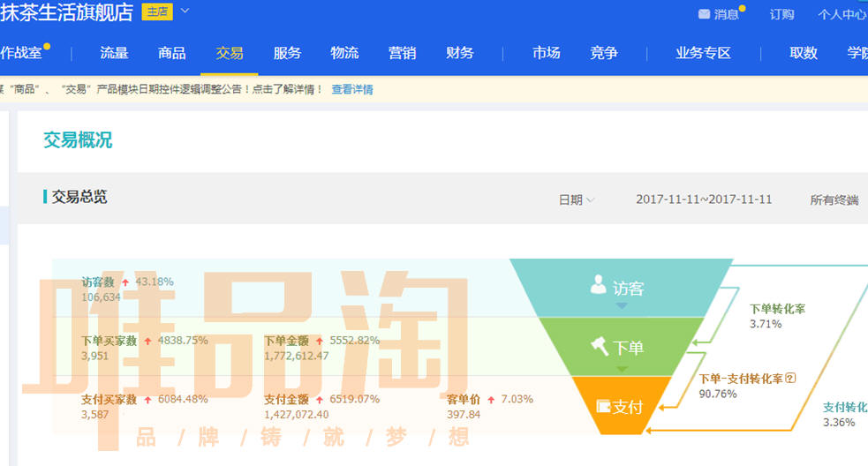The width and height of the screenshot is (868, 466).
Task: Click the 6519.07% growth figure
Action: 354,399
